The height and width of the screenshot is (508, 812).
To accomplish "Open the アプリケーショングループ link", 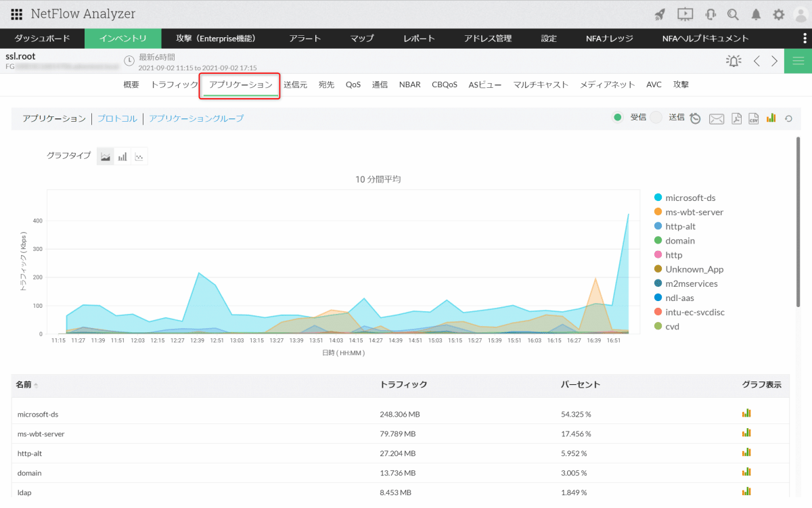I will tap(196, 118).
